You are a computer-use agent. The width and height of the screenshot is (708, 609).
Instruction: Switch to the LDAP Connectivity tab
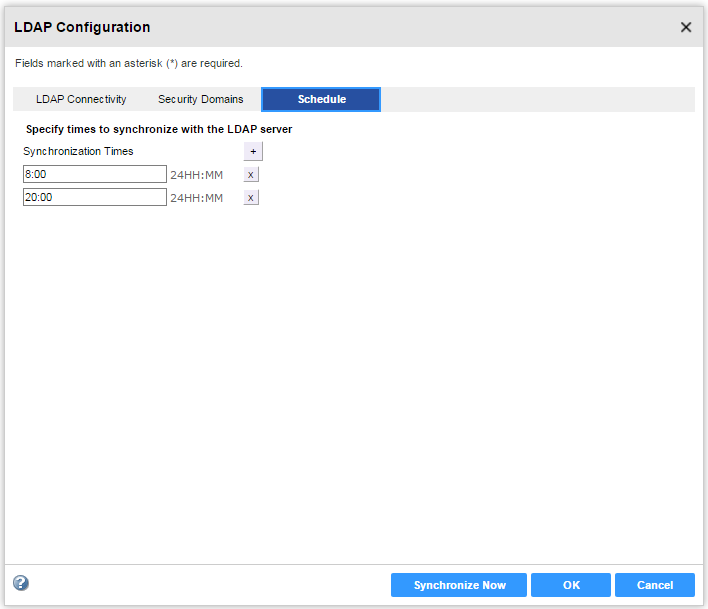click(81, 99)
